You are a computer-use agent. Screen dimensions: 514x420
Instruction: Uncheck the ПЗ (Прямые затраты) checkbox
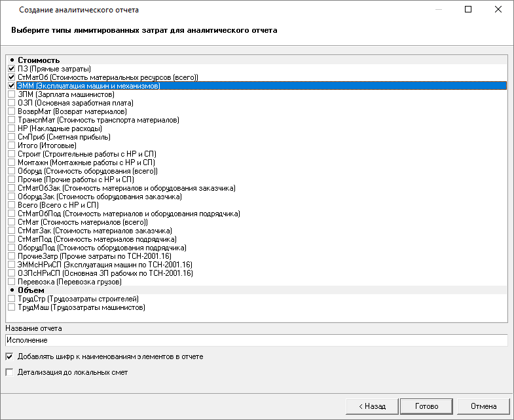[11, 69]
